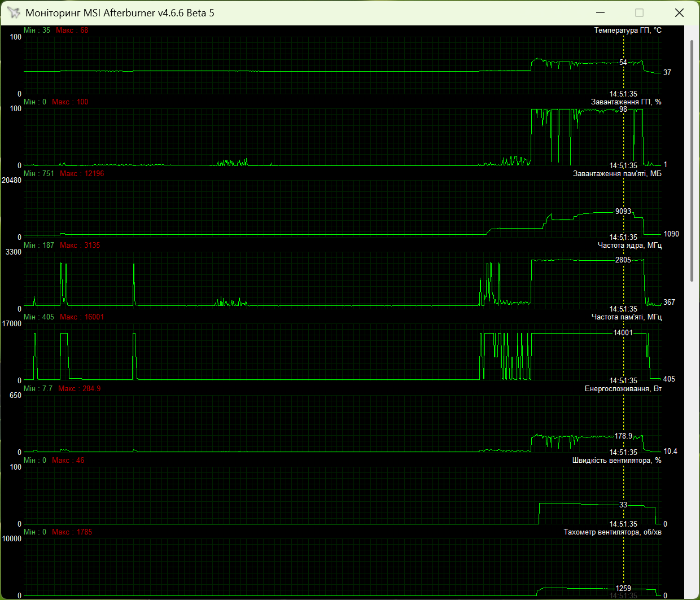Click the core clock marker value 2805
The height and width of the screenshot is (600, 700).
(623, 260)
